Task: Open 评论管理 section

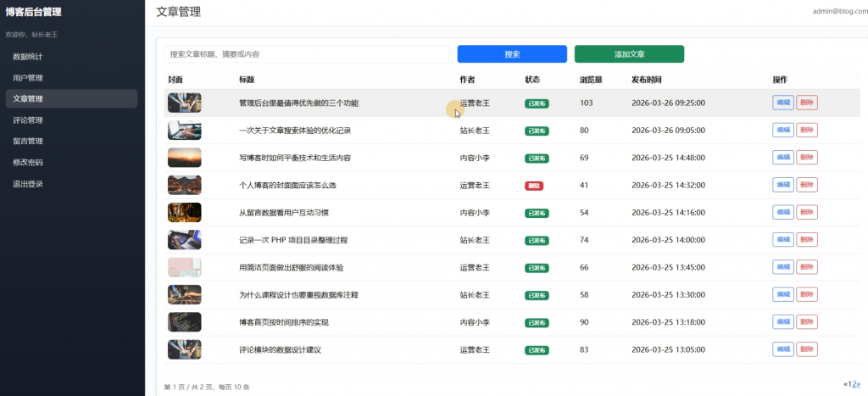Action: (71, 120)
